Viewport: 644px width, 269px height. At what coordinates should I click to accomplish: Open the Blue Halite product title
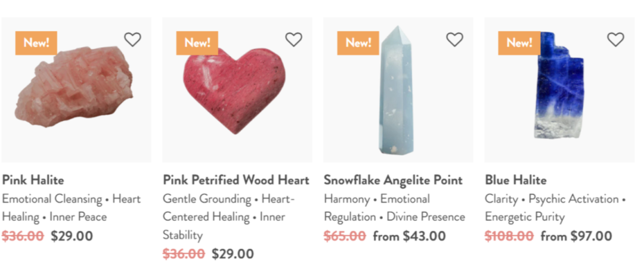516,180
